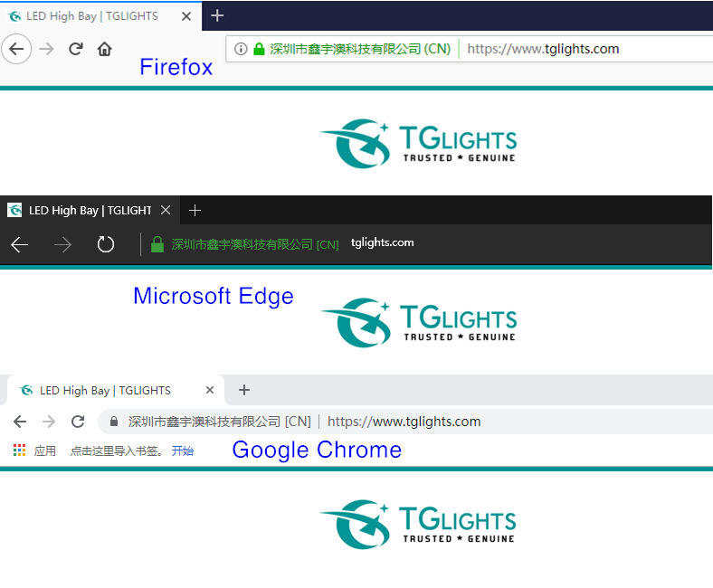Click Chrome forward arrow button
The height and width of the screenshot is (588, 713).
(x=49, y=422)
